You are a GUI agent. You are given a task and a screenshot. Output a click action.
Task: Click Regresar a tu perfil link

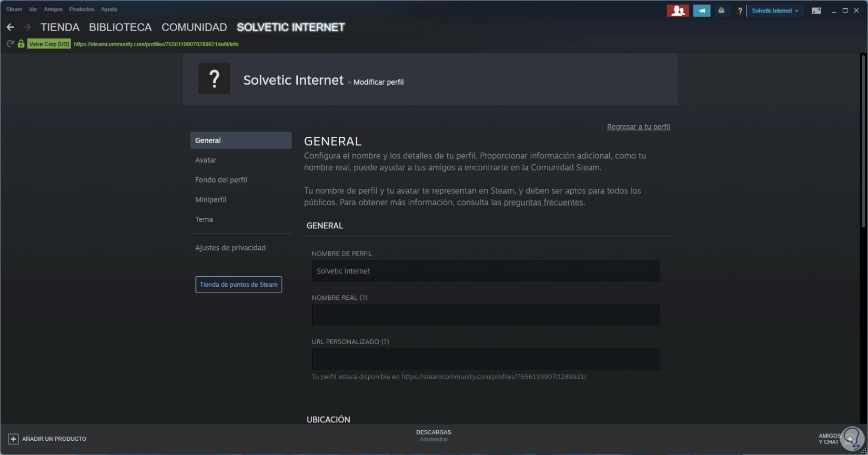point(639,127)
